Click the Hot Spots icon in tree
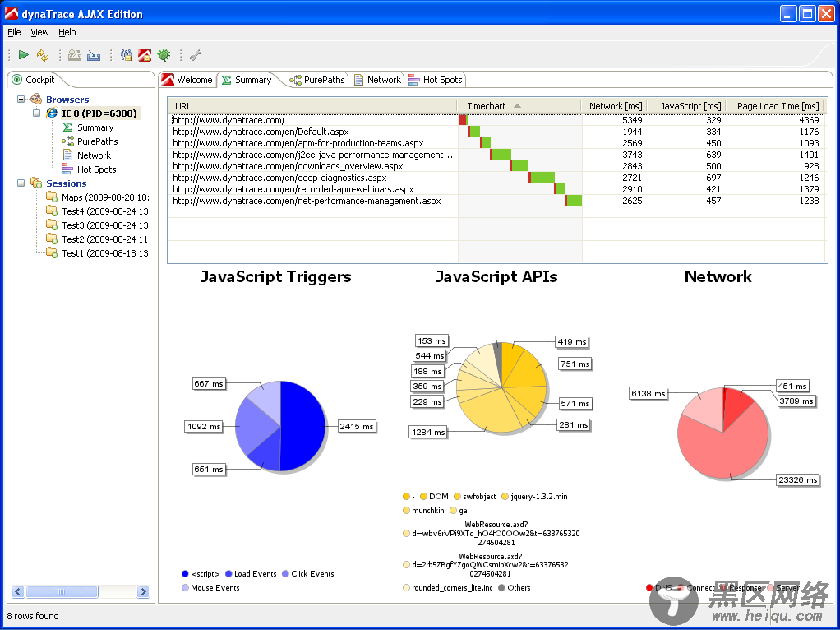The width and height of the screenshot is (840, 630). (67, 169)
